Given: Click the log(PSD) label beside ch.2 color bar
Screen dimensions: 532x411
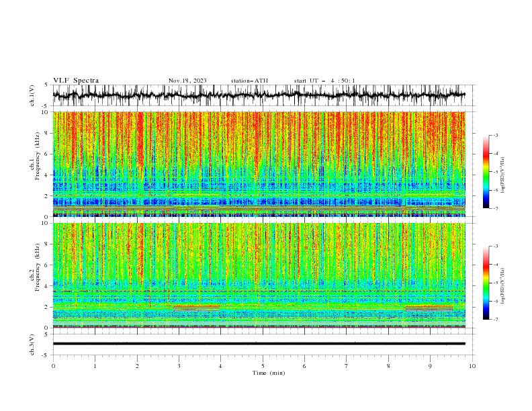Looking at the screenshot, I should 502,286.
